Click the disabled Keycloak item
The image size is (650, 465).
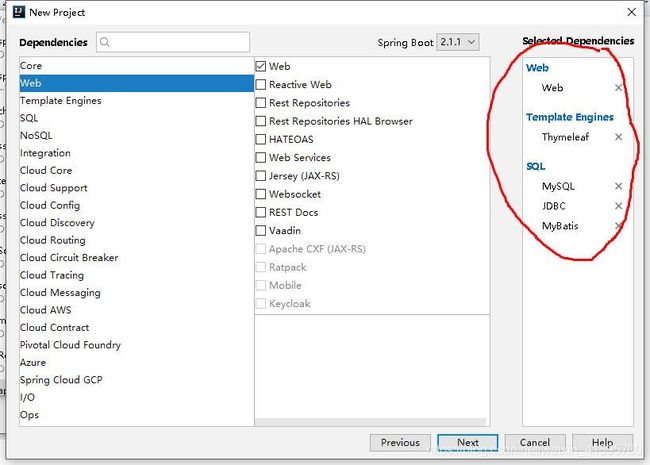coord(283,303)
